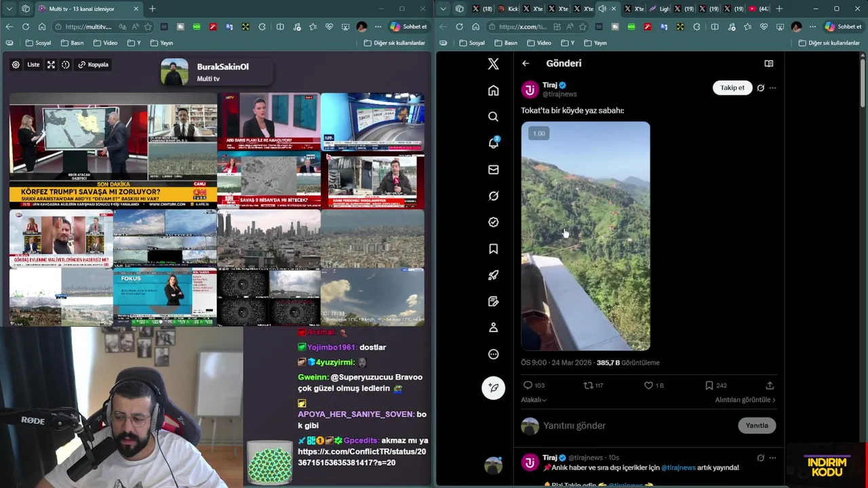Go back using the Gönderi arrow
This screenshot has width=868, height=488.
526,63
